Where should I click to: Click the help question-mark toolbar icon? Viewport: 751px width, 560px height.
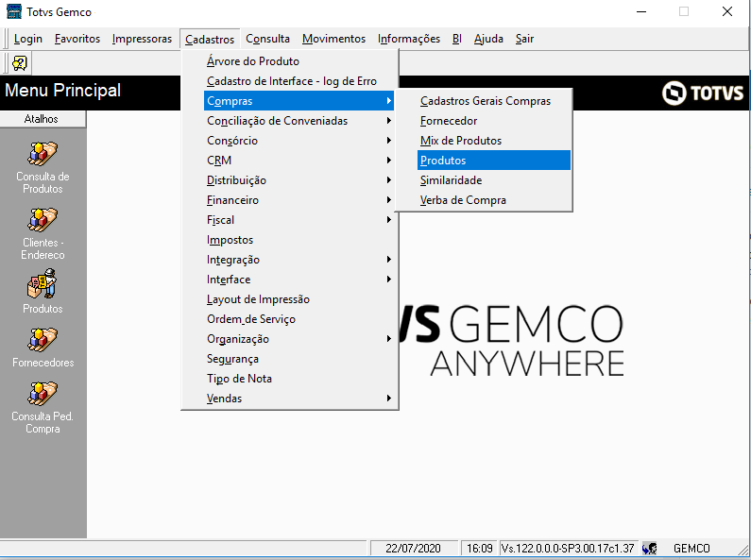(20, 63)
